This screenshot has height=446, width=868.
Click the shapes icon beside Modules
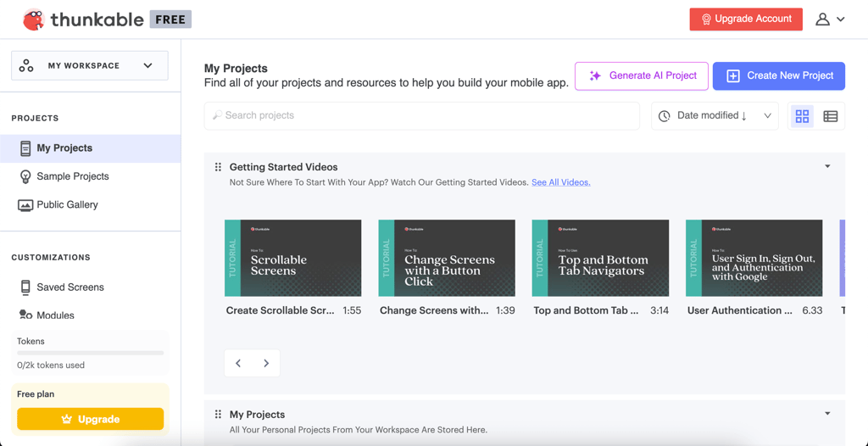(x=25, y=315)
